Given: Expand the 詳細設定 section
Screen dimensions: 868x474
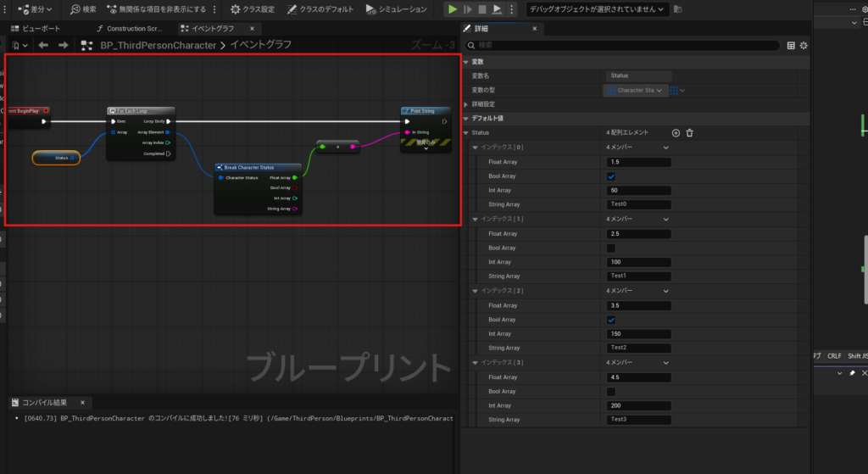Looking at the screenshot, I should coord(467,104).
